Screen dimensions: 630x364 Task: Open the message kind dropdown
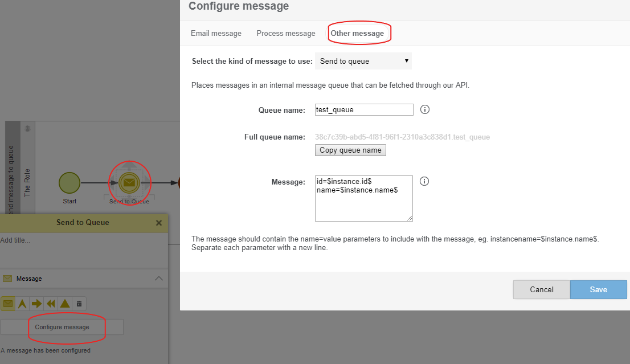coord(363,61)
